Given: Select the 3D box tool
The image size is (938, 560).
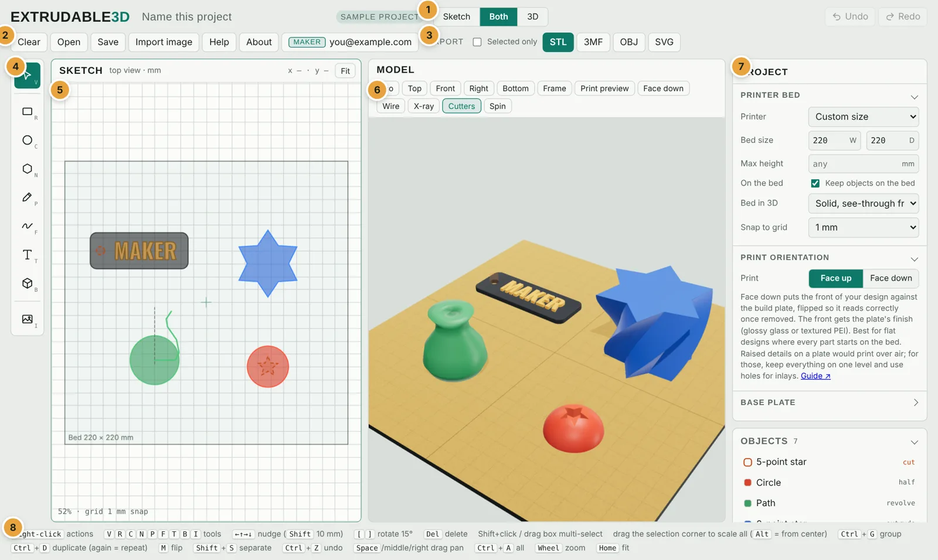Looking at the screenshot, I should click(x=28, y=284).
